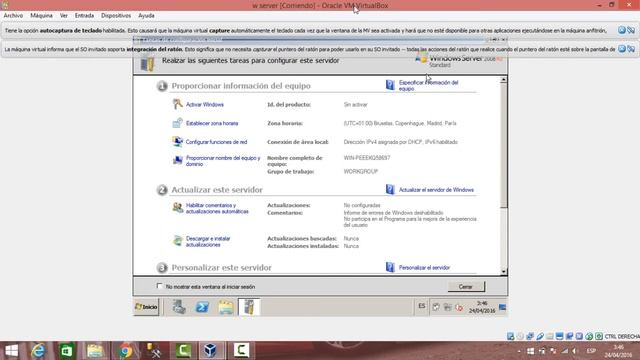Screen dimensions: 640x360
Task: Open the Dispositivos menu
Action: point(116,16)
